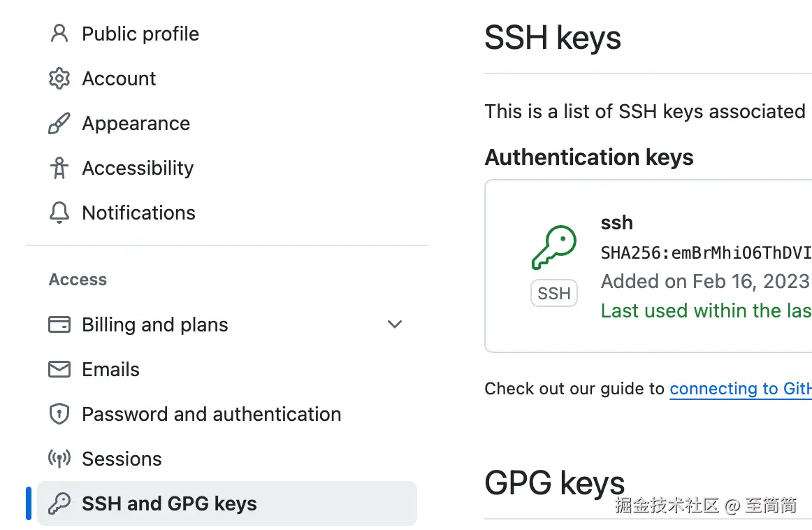Screen dimensions: 812x530
Task: Click the Appearance paintbrush icon
Action: [59, 124]
